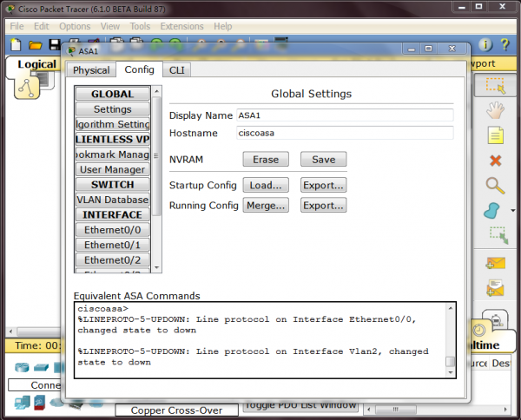Click the Toggle PDU List Window button
Screen dimensions: 521x420
[x=301, y=406]
